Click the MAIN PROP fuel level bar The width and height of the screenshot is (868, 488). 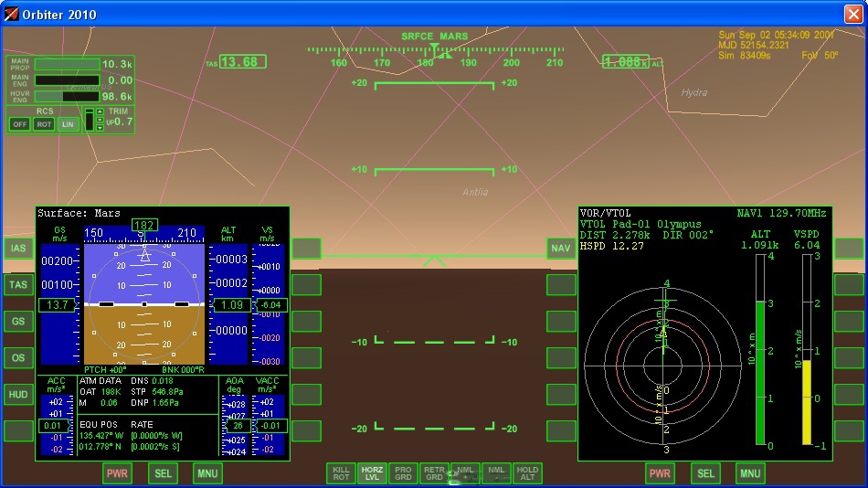pyautogui.click(x=67, y=64)
